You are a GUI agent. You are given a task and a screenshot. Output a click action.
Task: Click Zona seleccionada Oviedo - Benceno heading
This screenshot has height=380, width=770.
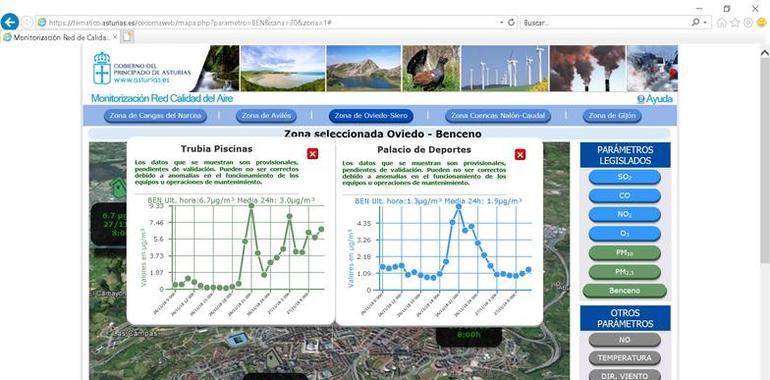pos(383,134)
